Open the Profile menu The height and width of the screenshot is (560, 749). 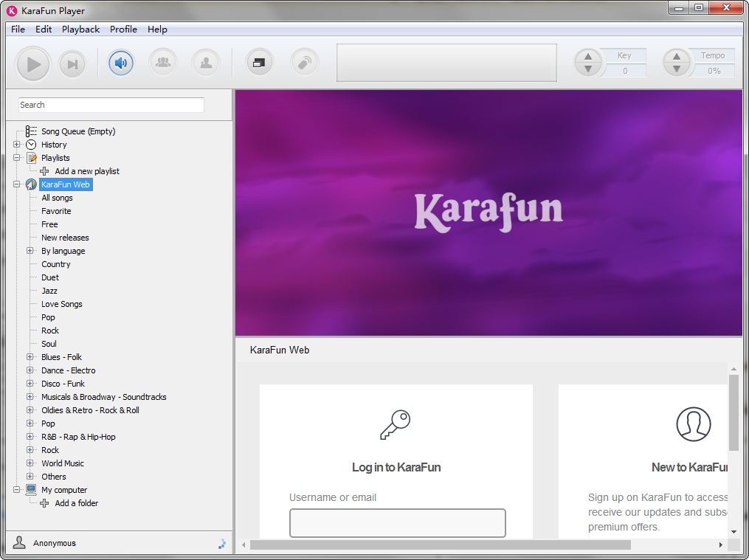click(123, 30)
